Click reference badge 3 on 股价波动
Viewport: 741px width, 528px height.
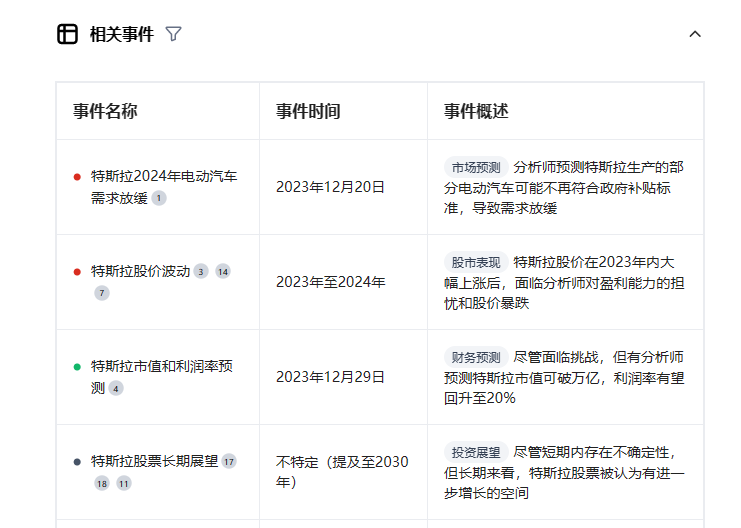[201, 271]
